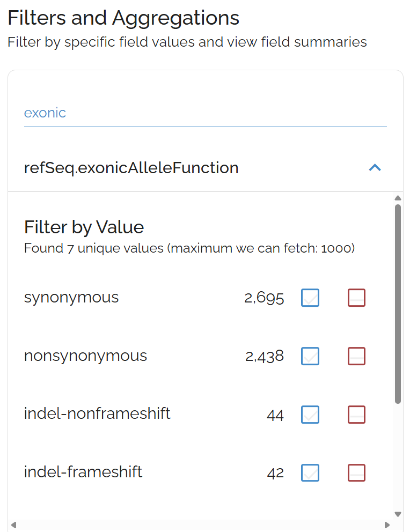Check blue include box for synonymous
Image resolution: width=410 pixels, height=532 pixels.
coord(310,298)
